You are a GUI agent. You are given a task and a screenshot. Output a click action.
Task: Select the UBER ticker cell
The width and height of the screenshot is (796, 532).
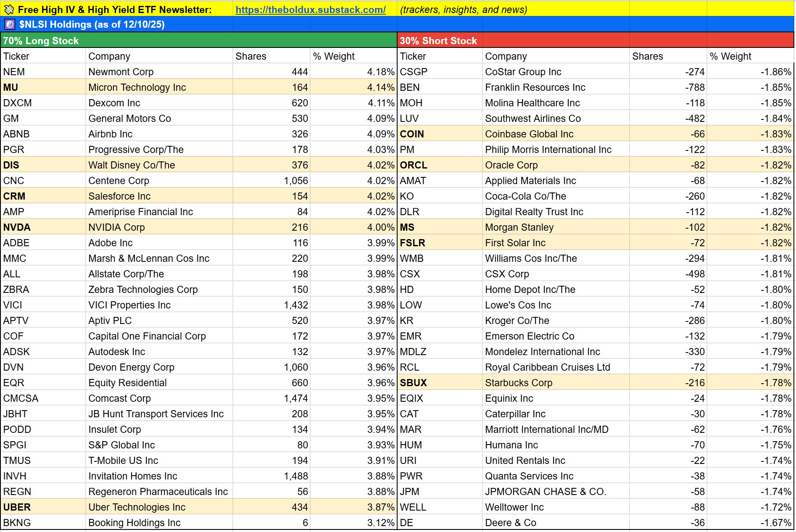pyautogui.click(x=43, y=507)
